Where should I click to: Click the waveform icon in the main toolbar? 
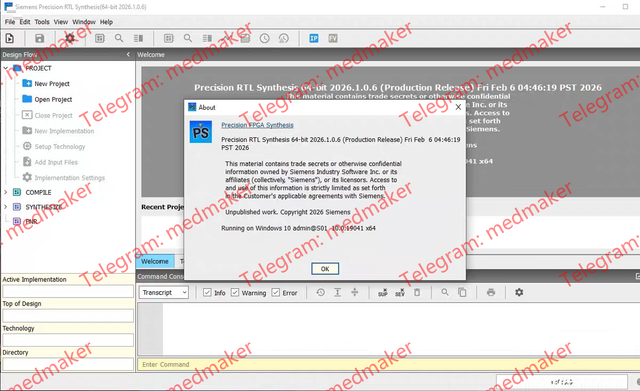pos(227,38)
